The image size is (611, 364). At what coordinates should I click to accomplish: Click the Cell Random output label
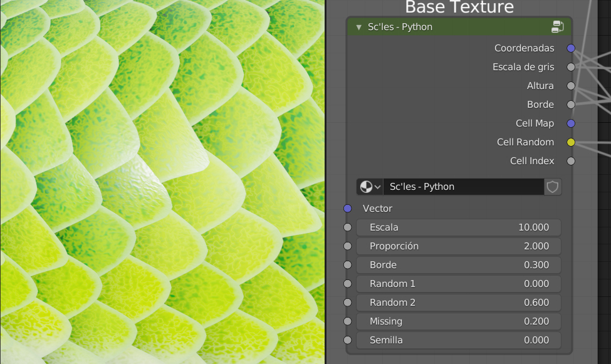coord(525,142)
